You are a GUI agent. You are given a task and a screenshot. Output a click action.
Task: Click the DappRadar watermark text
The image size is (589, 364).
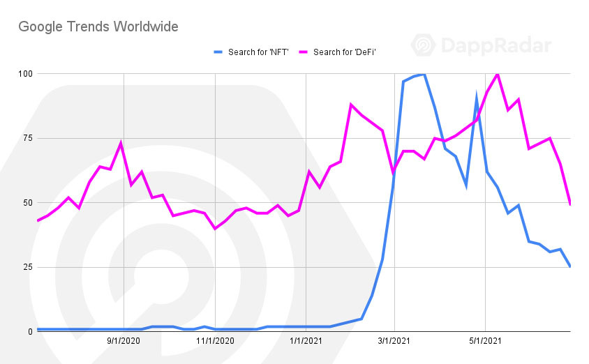(x=496, y=45)
